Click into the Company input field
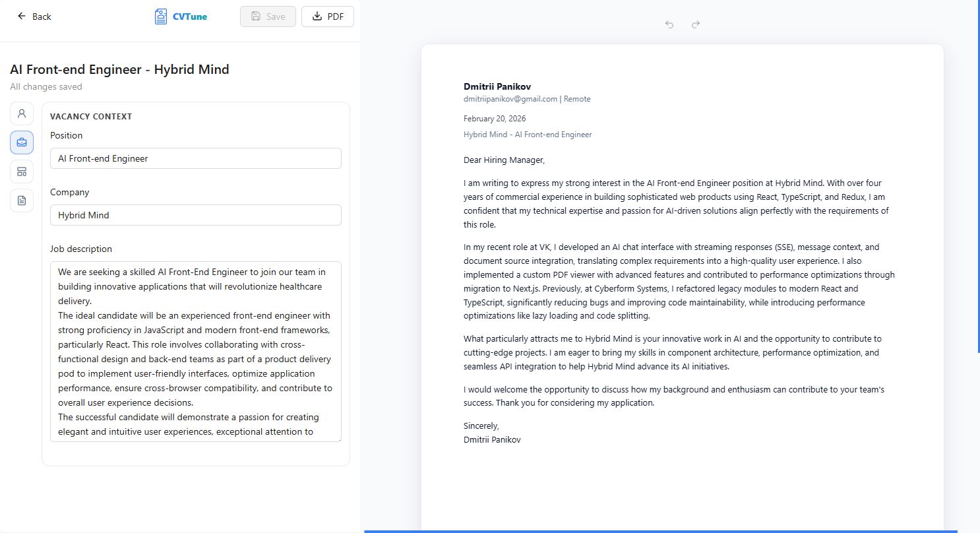 point(196,215)
